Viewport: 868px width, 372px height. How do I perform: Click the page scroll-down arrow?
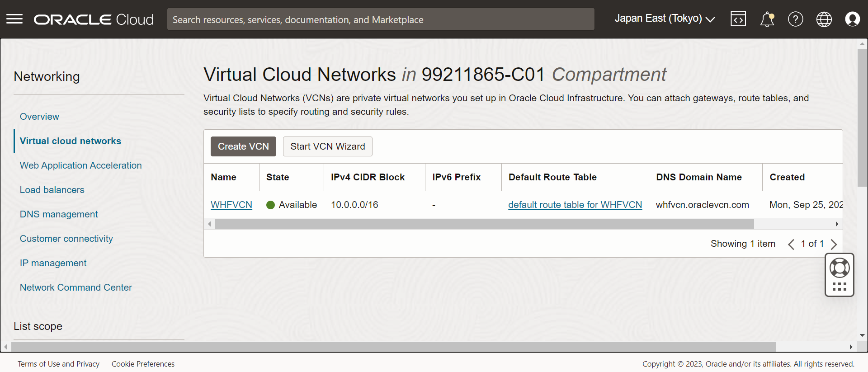pos(862,335)
